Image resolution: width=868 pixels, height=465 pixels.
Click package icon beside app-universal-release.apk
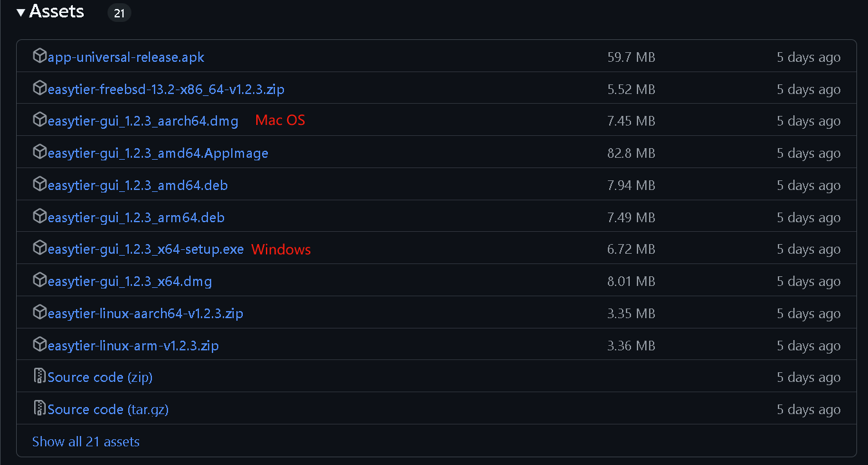click(40, 56)
